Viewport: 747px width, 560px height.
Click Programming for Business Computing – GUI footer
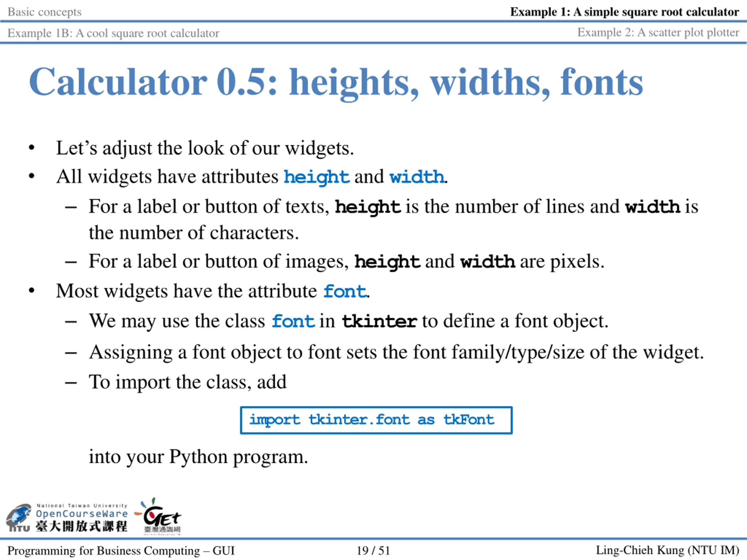(x=121, y=551)
